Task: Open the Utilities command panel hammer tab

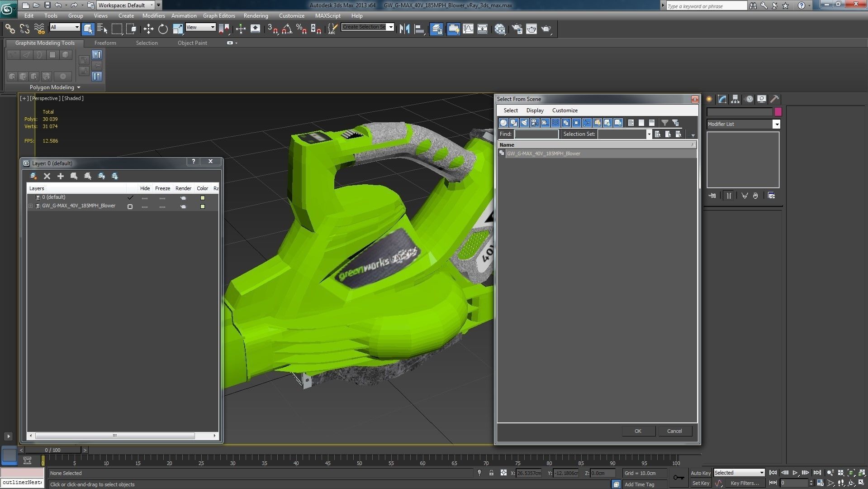Action: click(774, 99)
